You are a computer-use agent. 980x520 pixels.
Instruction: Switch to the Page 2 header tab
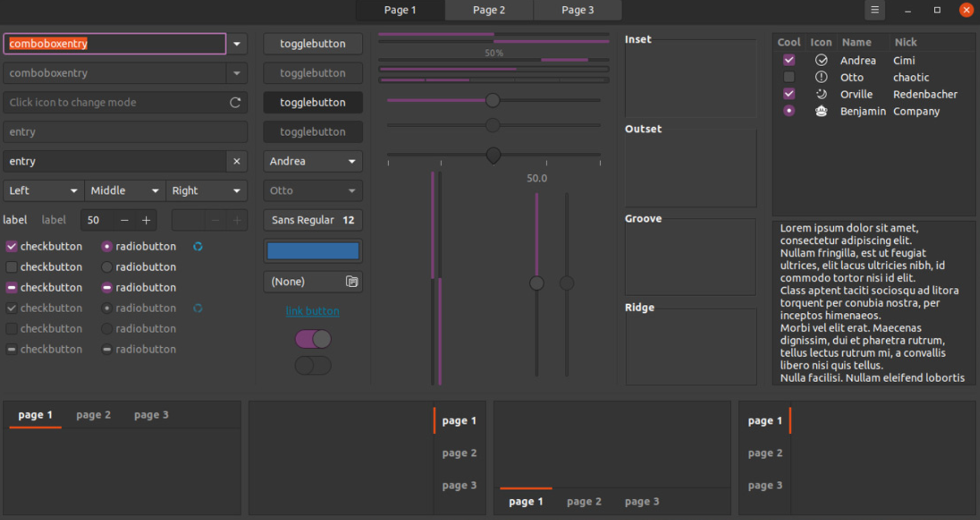point(488,10)
